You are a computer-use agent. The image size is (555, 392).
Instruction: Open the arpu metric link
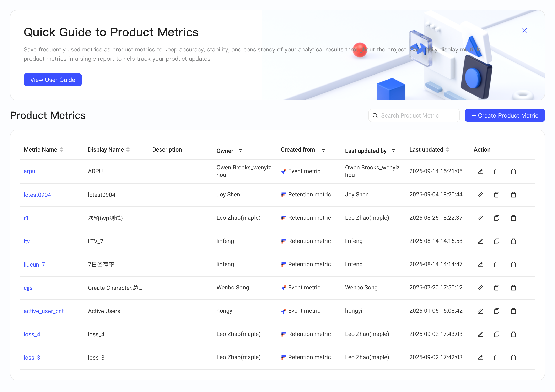(29, 171)
